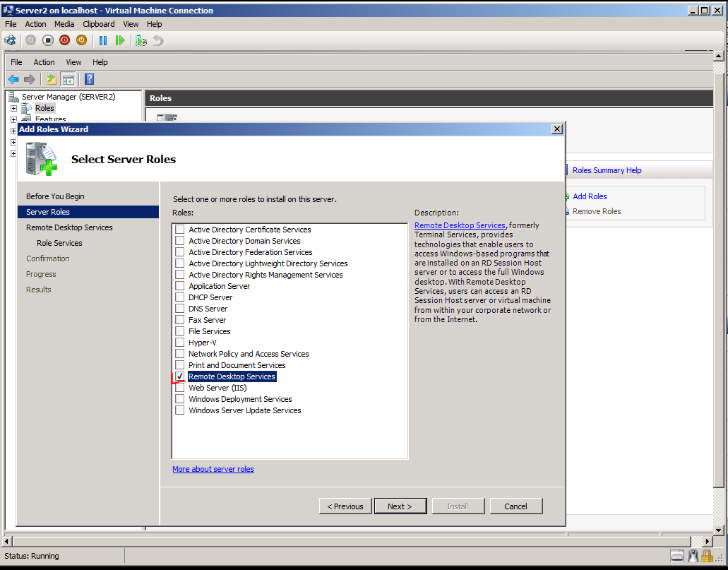Enable the Hyper-V role checkbox
Image resolution: width=728 pixels, height=570 pixels.
(179, 342)
